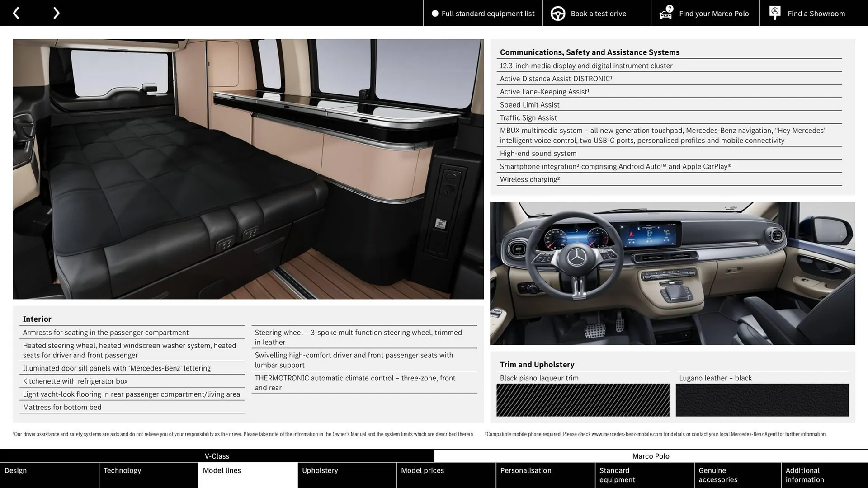Select the Model prices section
The height and width of the screenshot is (488, 868).
(x=422, y=470)
